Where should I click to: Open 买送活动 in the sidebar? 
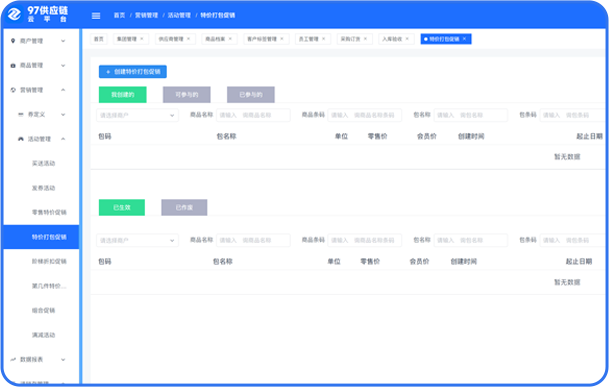click(44, 164)
